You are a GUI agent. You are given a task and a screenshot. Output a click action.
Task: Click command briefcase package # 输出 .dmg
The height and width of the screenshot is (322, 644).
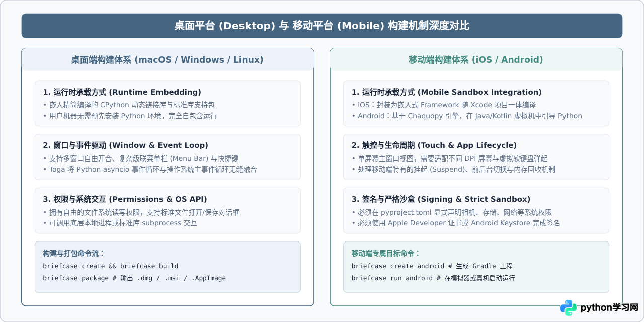tap(134, 278)
